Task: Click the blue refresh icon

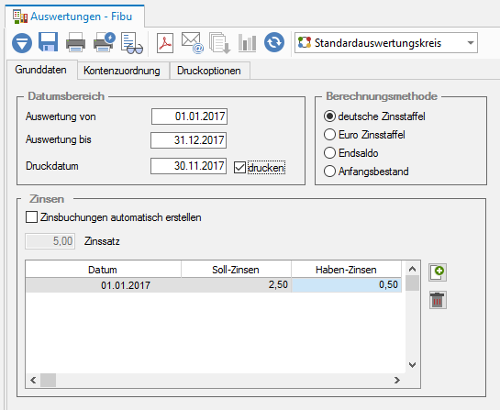Action: tap(274, 43)
